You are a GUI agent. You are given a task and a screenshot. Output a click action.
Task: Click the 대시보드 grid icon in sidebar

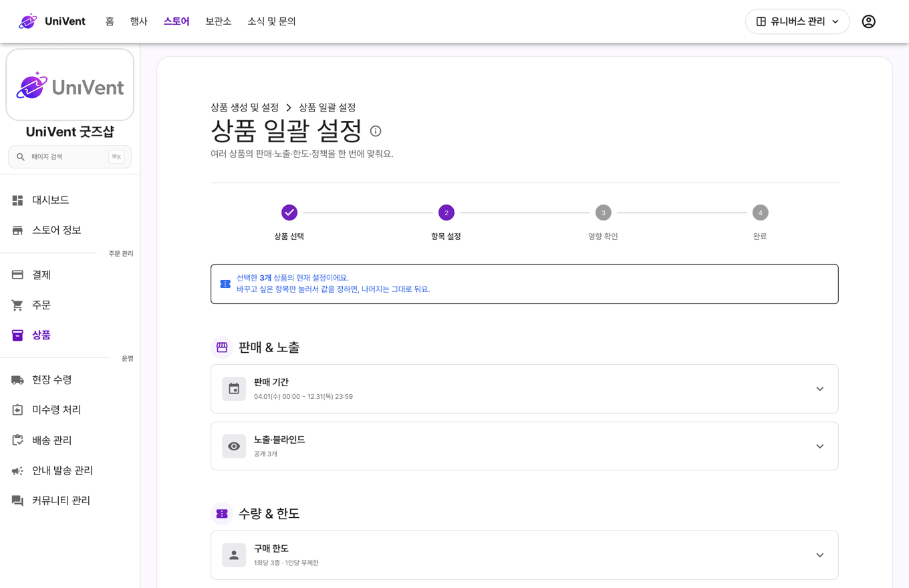point(18,200)
